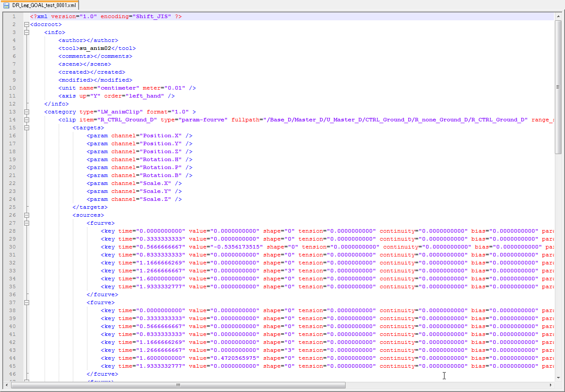The width and height of the screenshot is (565, 392).
Task: Click the param channel "Rotation.B"
Action: pos(161,175)
